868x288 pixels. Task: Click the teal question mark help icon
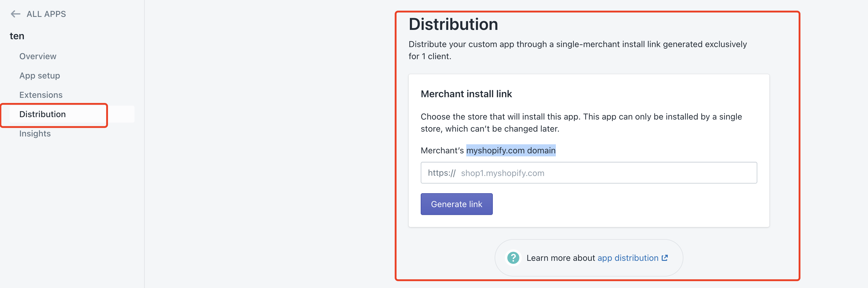[x=513, y=258]
